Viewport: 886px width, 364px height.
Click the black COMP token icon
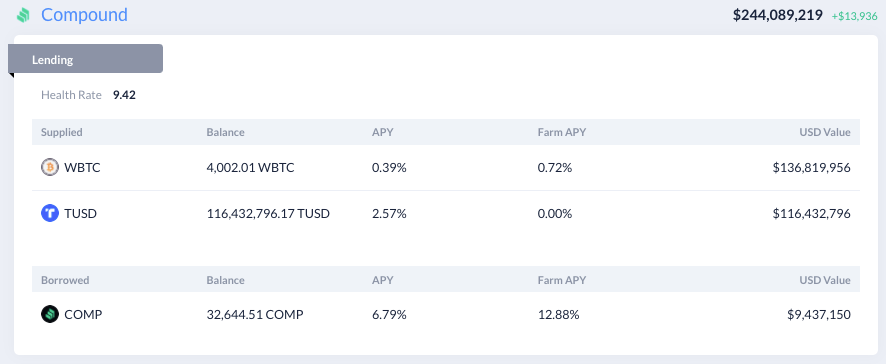[x=50, y=314]
